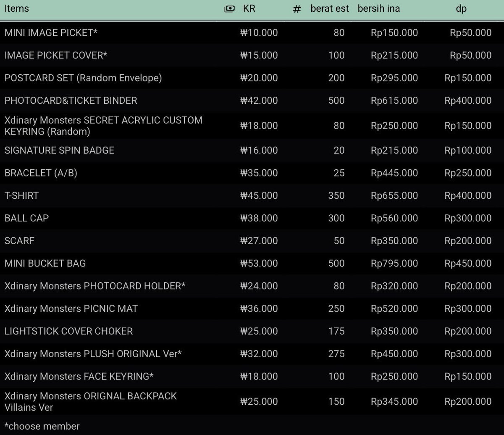This screenshot has width=504, height=435.
Task: Select ₩32.000 price of PLUSH ORIGINAL
Action: (x=259, y=354)
